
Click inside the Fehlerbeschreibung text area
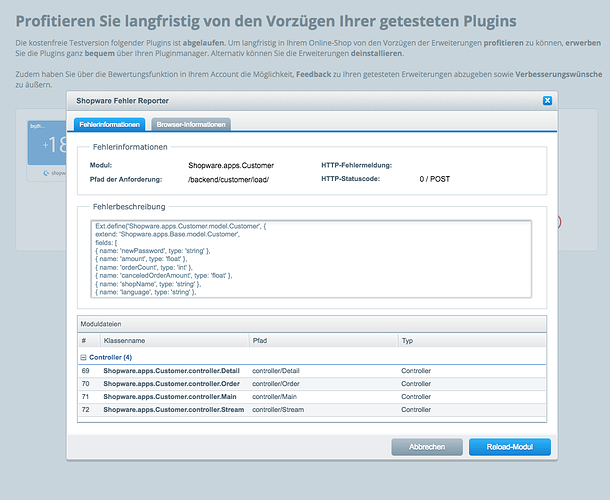[x=311, y=259]
